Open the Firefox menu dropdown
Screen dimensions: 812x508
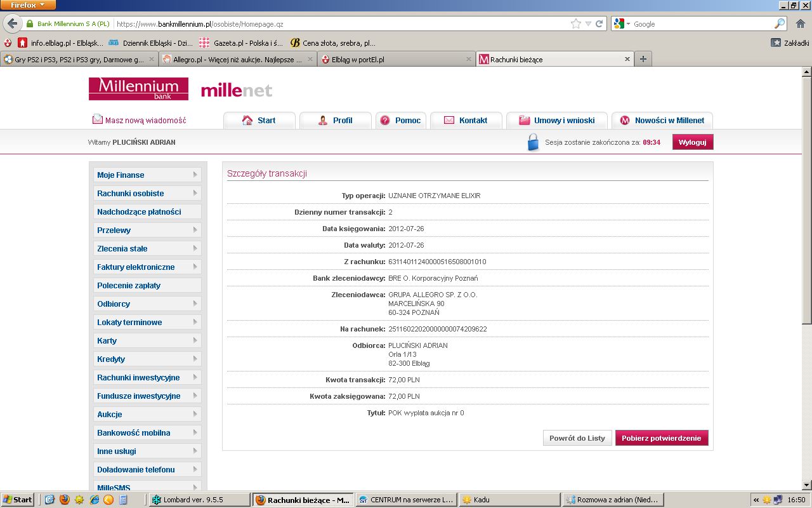[29, 5]
